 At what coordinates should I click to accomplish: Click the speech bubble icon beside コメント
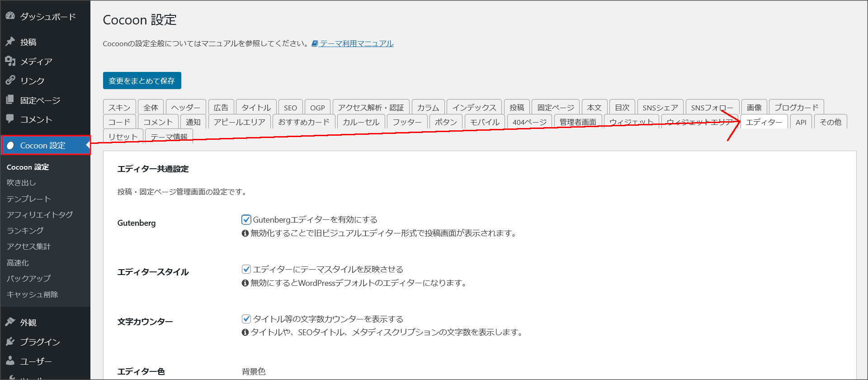10,119
